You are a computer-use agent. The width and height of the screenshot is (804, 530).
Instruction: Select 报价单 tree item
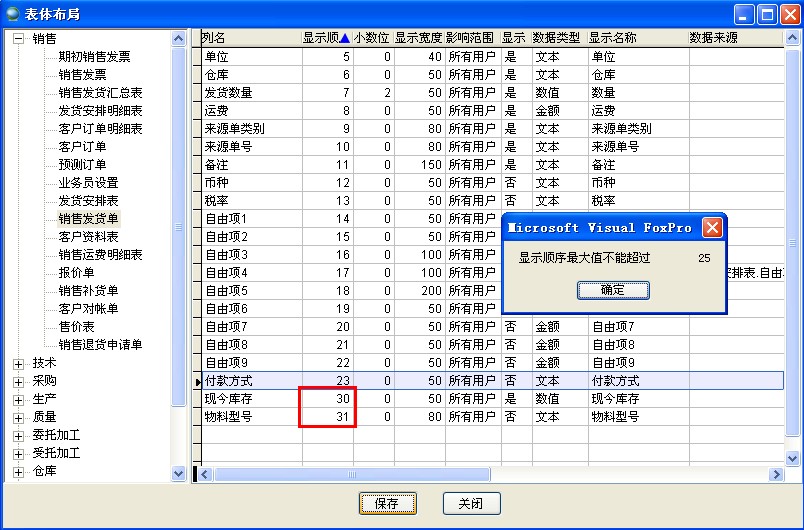pos(76,273)
